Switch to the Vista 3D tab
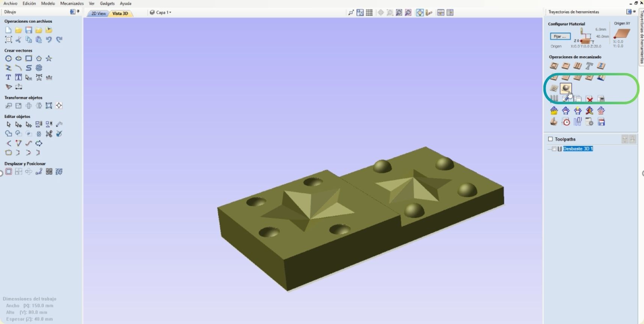Screen dimensions: 644x324 (x=120, y=13)
